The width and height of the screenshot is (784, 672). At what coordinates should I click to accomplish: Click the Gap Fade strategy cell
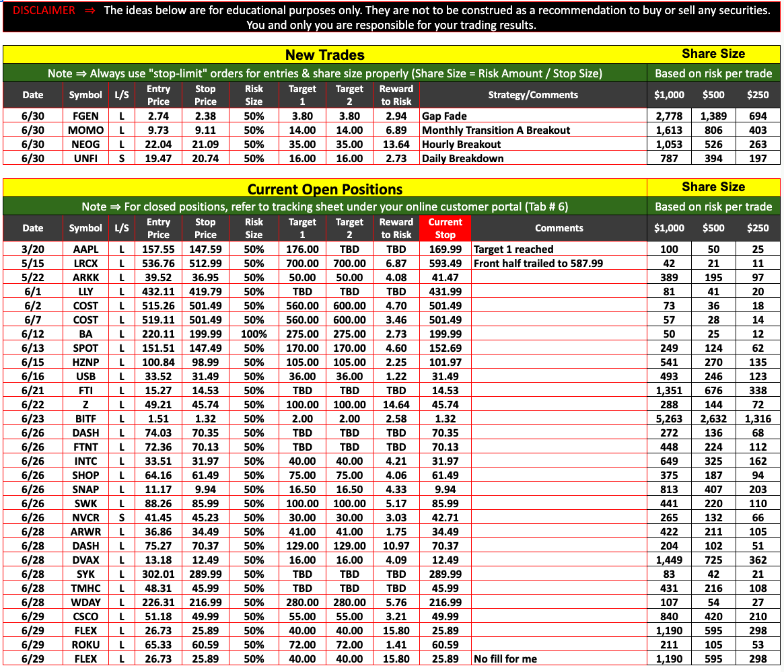(444, 116)
